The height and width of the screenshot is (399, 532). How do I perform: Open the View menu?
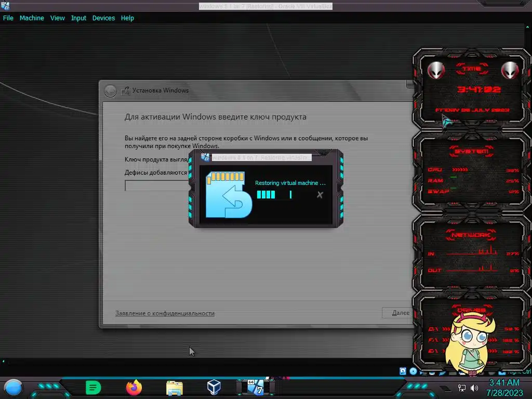(x=57, y=18)
